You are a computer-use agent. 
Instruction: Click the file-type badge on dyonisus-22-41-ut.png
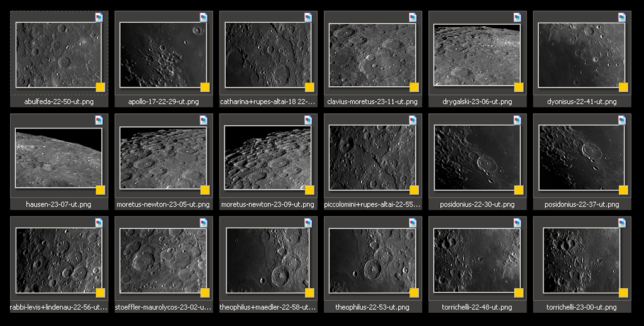(x=622, y=18)
